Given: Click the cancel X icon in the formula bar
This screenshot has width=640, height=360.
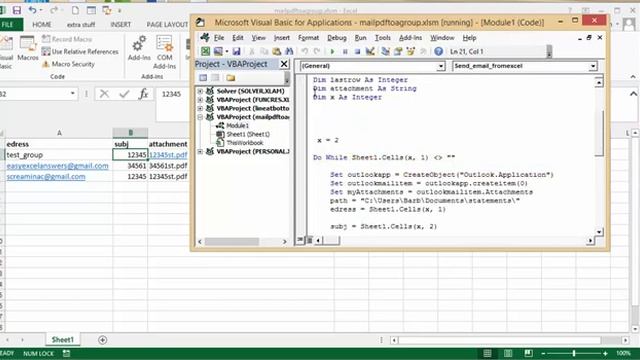Looking at the screenshot, I should click(104, 94).
